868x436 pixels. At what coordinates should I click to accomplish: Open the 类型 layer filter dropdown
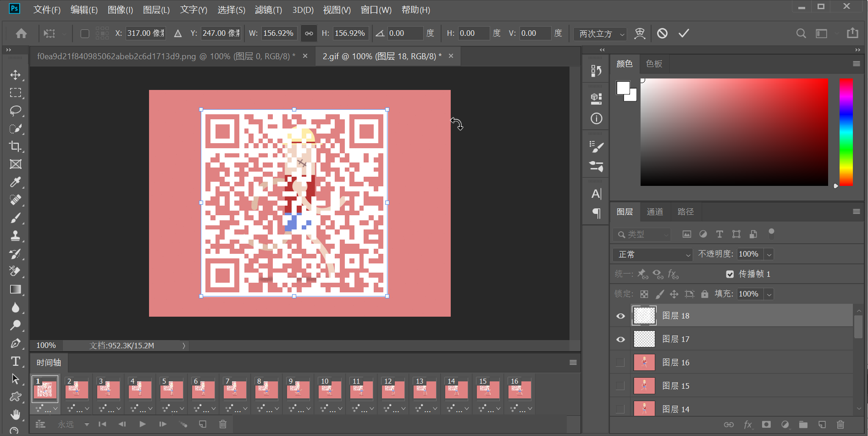click(x=641, y=235)
